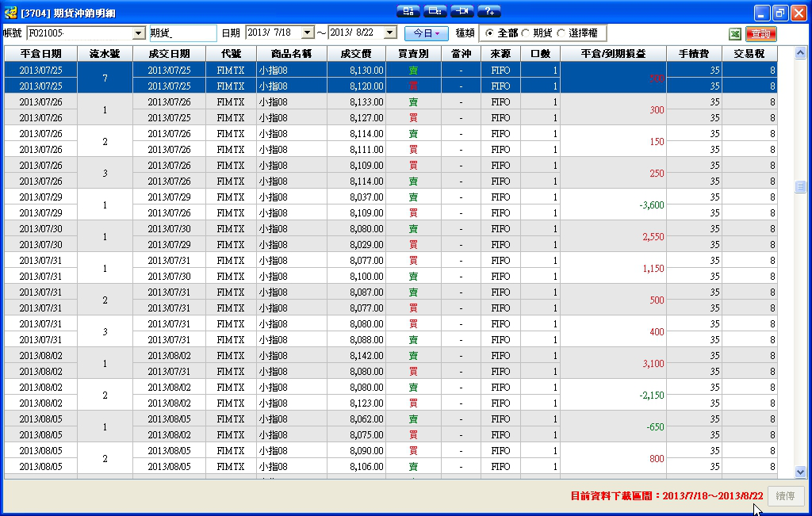
Task: Click the first title bar layout icon
Action: point(408,11)
